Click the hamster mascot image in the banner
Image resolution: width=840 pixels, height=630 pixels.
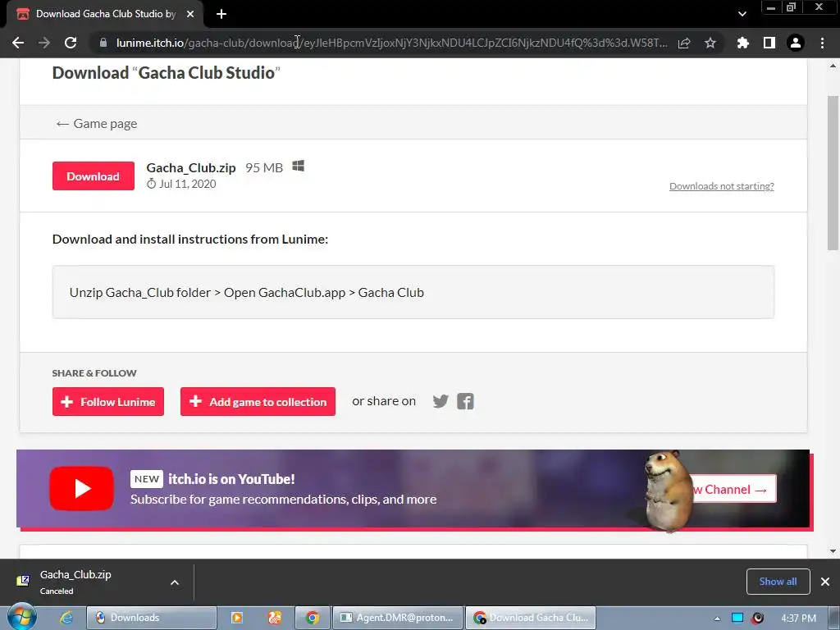tap(667, 491)
